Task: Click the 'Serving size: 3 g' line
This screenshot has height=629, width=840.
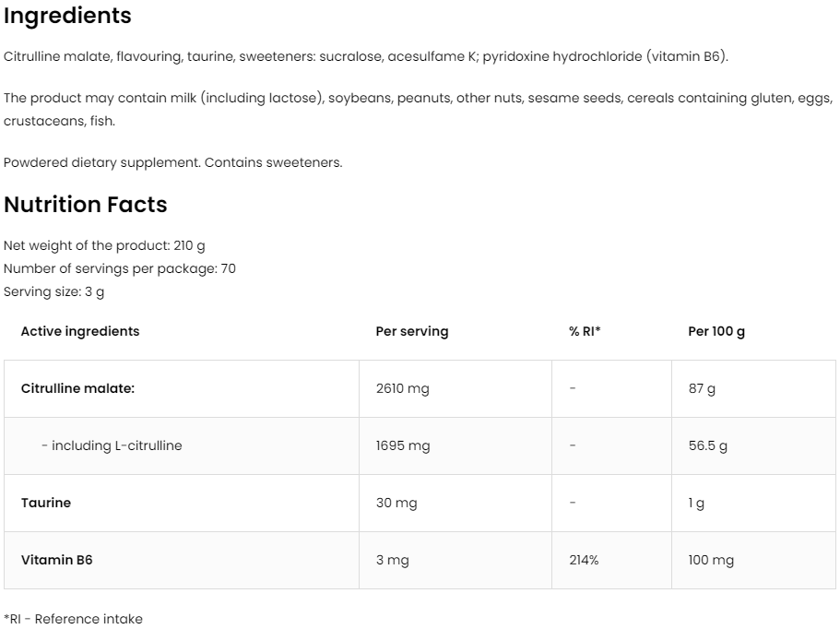Action: (54, 291)
